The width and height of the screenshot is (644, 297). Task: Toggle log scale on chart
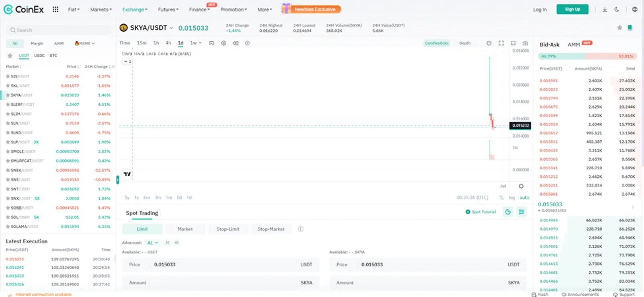point(512,198)
